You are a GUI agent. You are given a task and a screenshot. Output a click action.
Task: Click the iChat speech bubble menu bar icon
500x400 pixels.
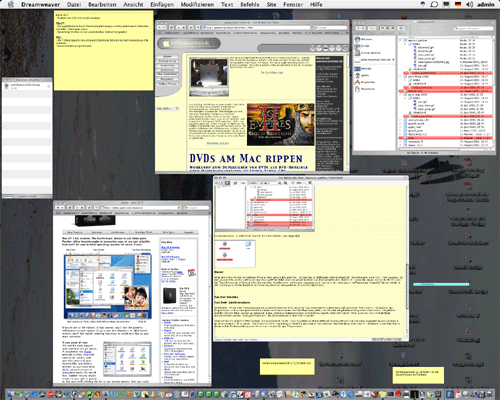(434, 4)
